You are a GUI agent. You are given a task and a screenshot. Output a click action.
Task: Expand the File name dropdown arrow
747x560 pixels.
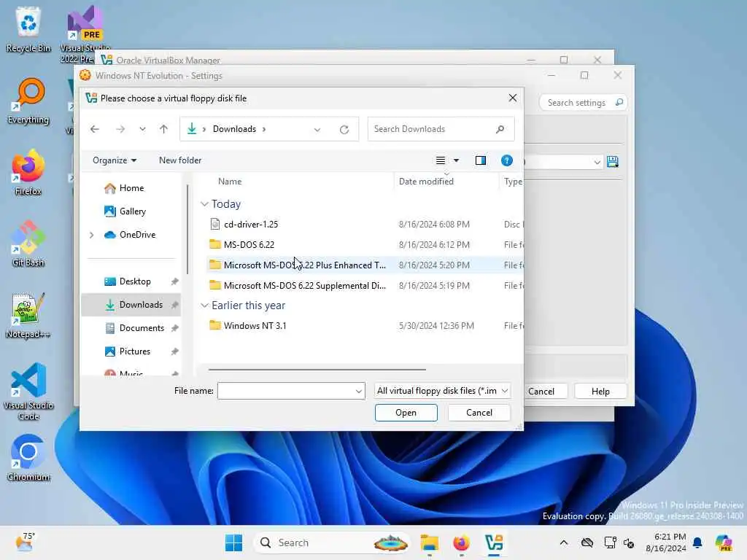pos(359,391)
